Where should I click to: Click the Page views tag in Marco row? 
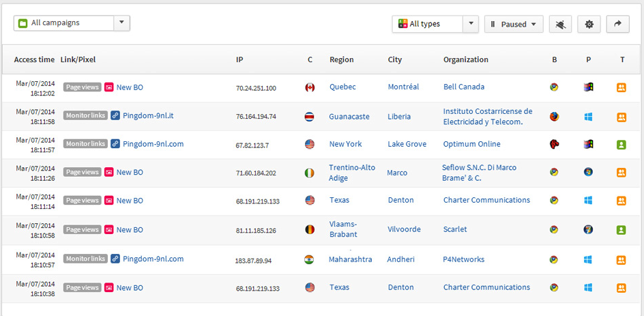(82, 172)
